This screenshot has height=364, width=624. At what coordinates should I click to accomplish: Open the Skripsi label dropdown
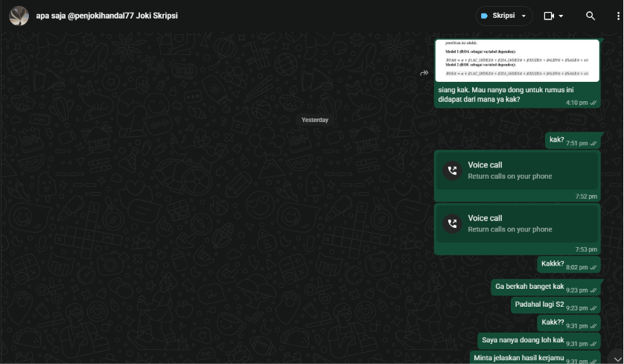[x=504, y=16]
